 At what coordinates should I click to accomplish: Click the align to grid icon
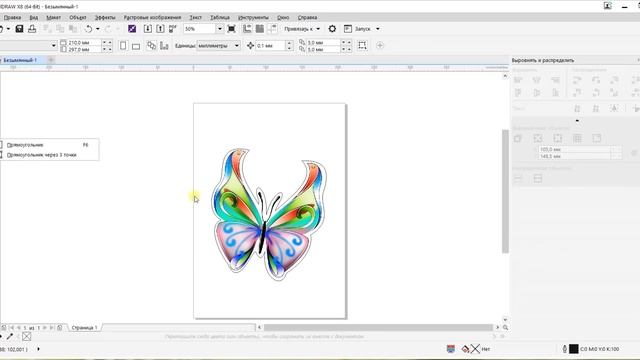577,138
